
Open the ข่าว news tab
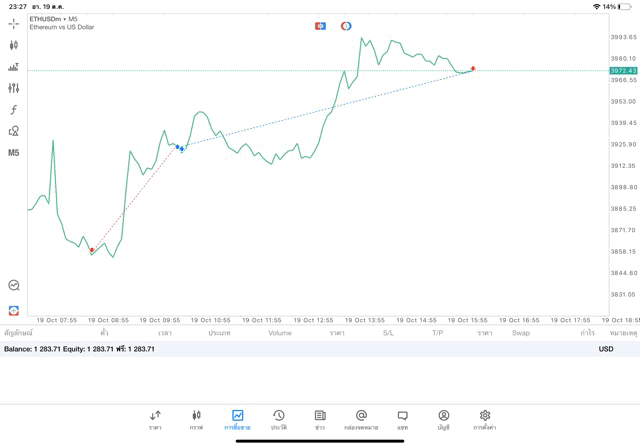coord(320,419)
